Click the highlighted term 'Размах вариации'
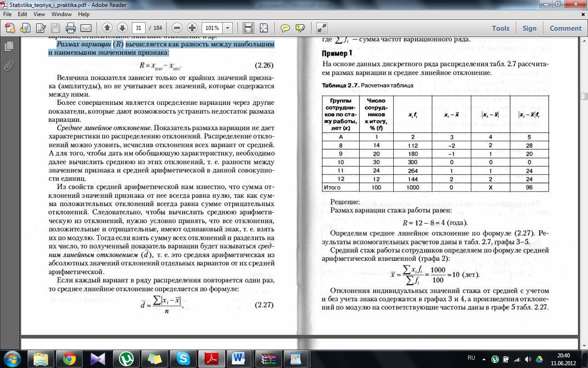The image size is (588, 368). [x=84, y=45]
